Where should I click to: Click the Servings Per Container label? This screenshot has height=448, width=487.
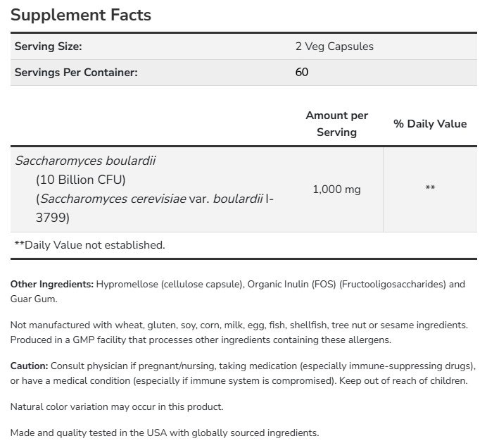[x=76, y=72]
